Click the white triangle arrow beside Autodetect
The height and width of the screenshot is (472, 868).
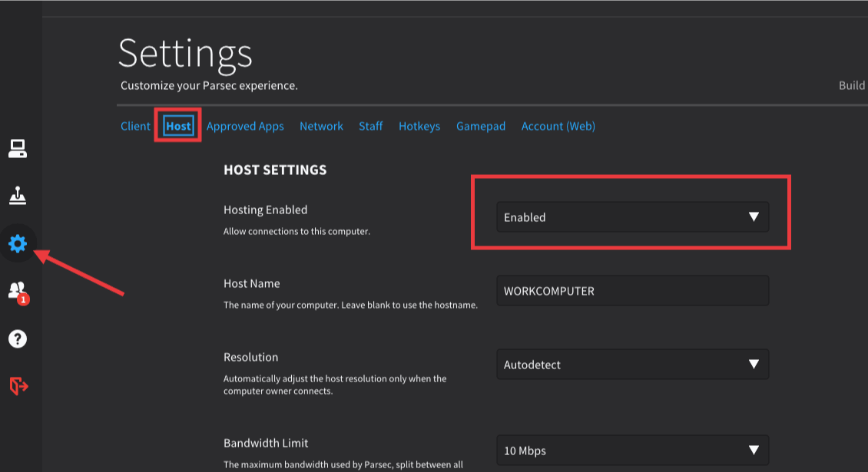754,365
